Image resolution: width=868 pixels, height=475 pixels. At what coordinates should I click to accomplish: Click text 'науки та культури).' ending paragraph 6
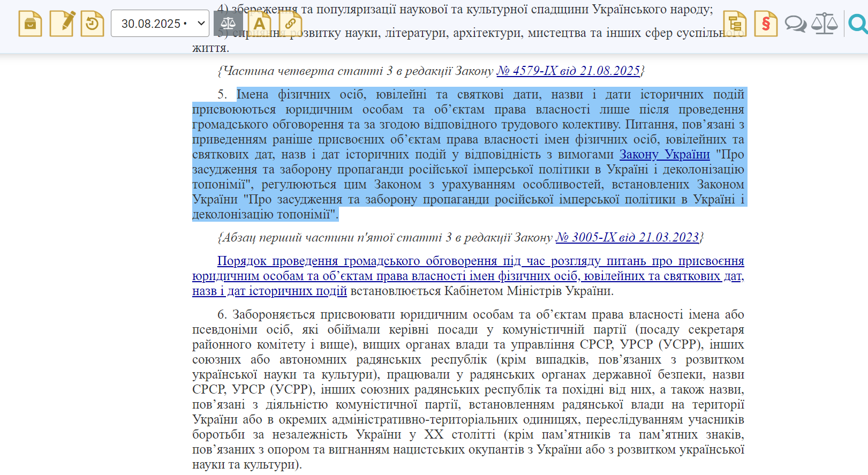point(247,464)
